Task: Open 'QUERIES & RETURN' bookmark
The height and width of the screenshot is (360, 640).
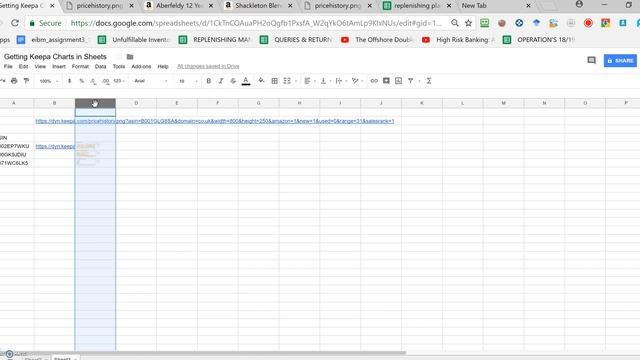Action: 296,40
